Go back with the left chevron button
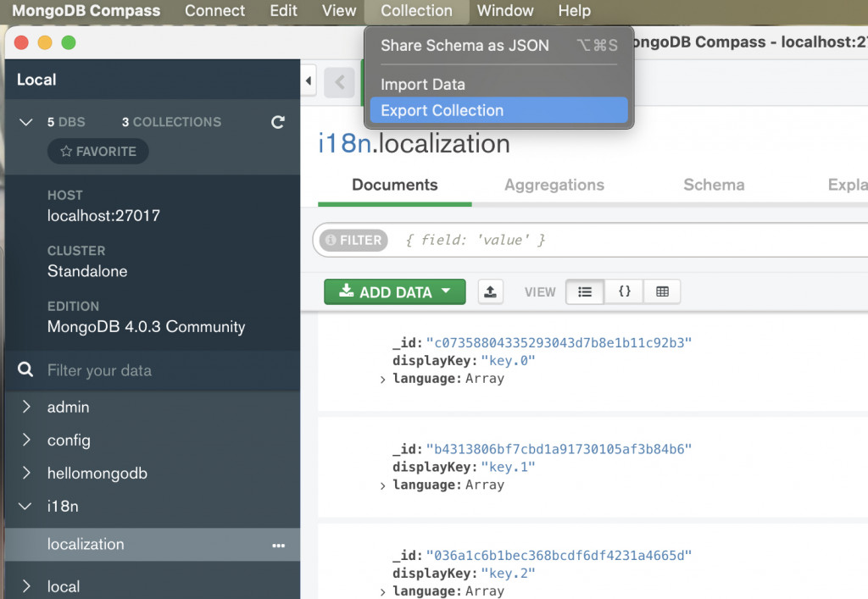The width and height of the screenshot is (868, 599). tap(339, 82)
